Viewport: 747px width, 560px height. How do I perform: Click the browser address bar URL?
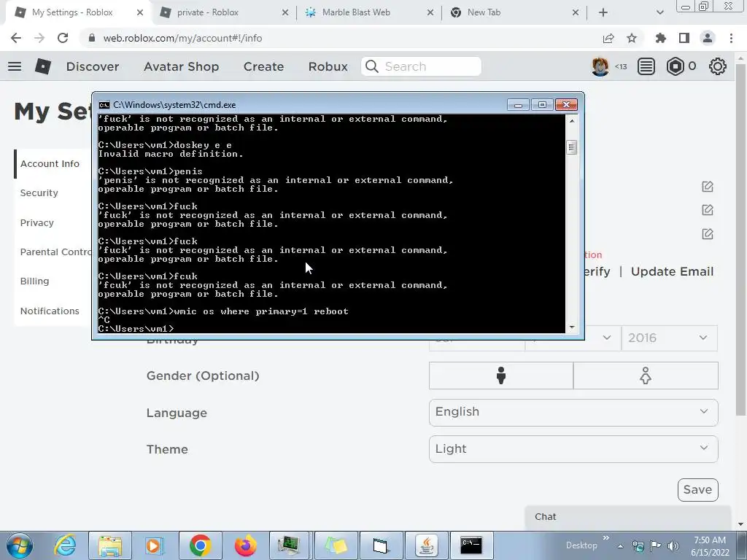coord(182,38)
